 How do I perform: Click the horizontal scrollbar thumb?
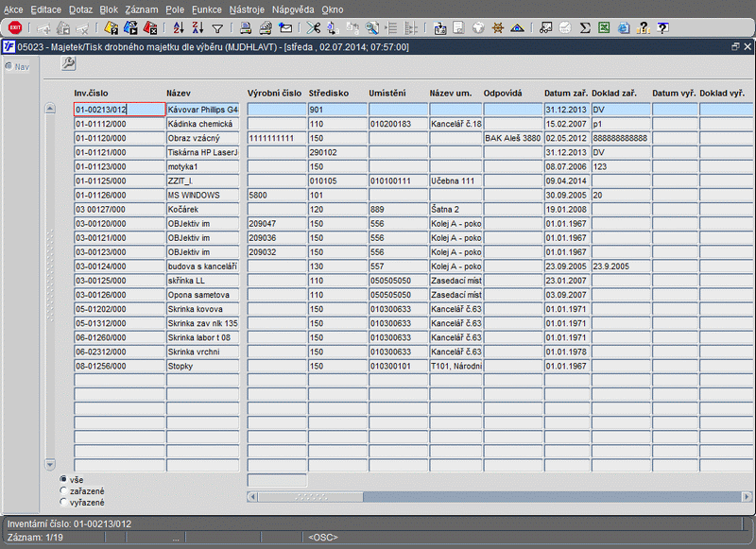311,496
